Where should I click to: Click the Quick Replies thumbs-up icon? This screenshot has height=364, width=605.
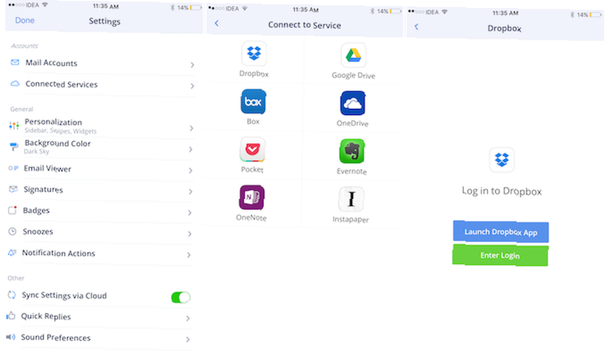(x=11, y=316)
